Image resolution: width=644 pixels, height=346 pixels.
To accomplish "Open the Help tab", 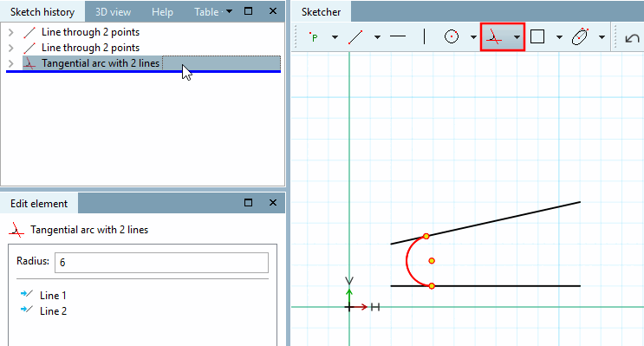I will 162,12.
